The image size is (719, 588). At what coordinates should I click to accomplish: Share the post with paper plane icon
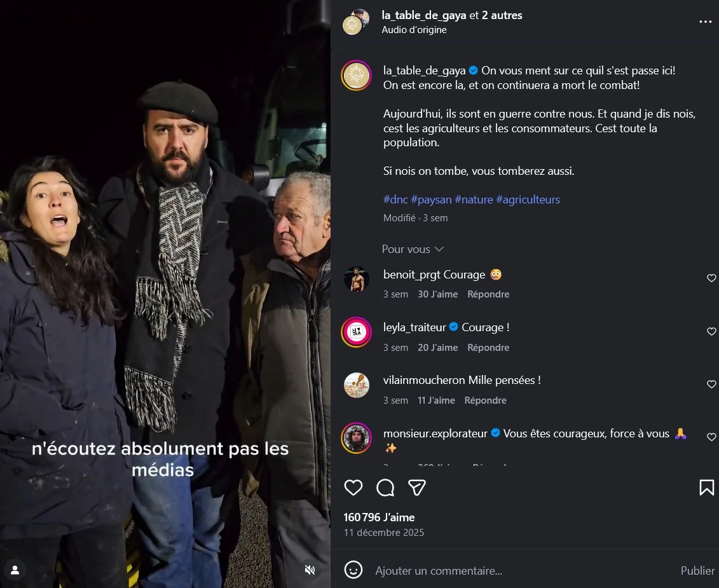click(x=417, y=488)
